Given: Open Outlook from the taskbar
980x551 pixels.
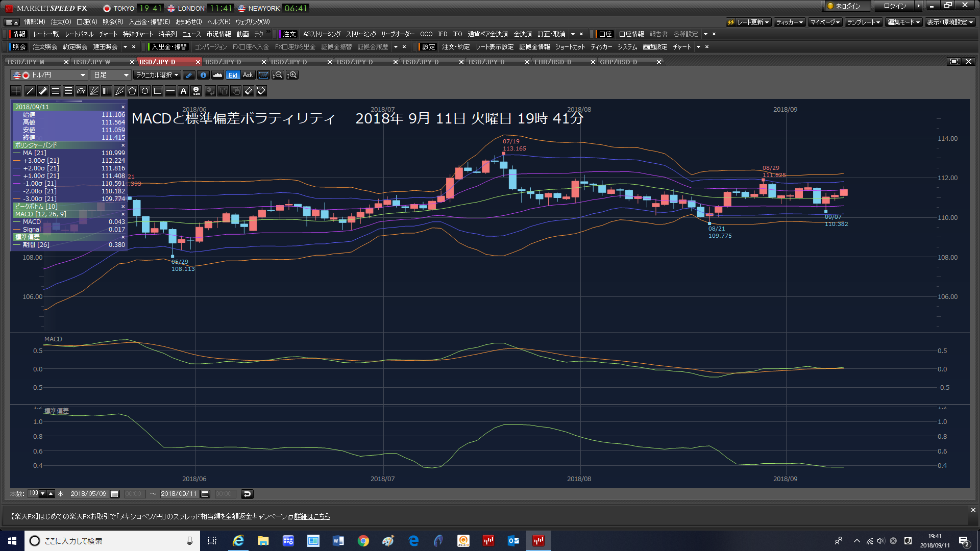Looking at the screenshot, I should [x=513, y=541].
